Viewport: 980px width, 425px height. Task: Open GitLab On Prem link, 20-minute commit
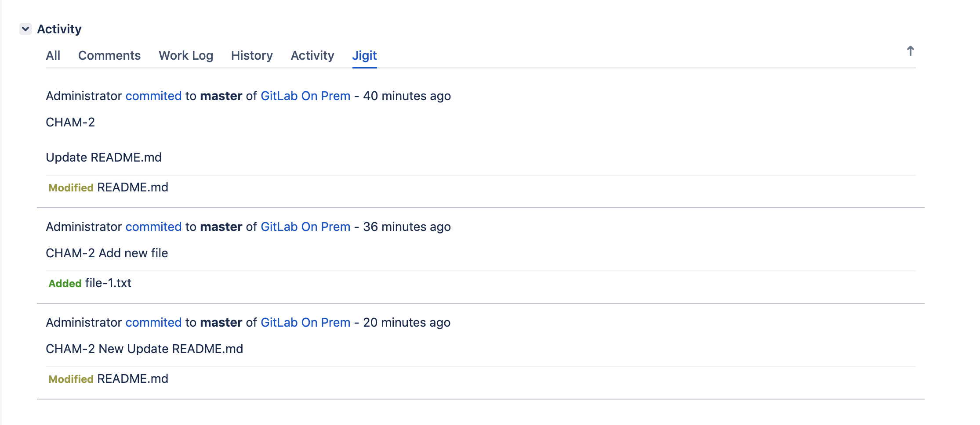click(x=305, y=322)
